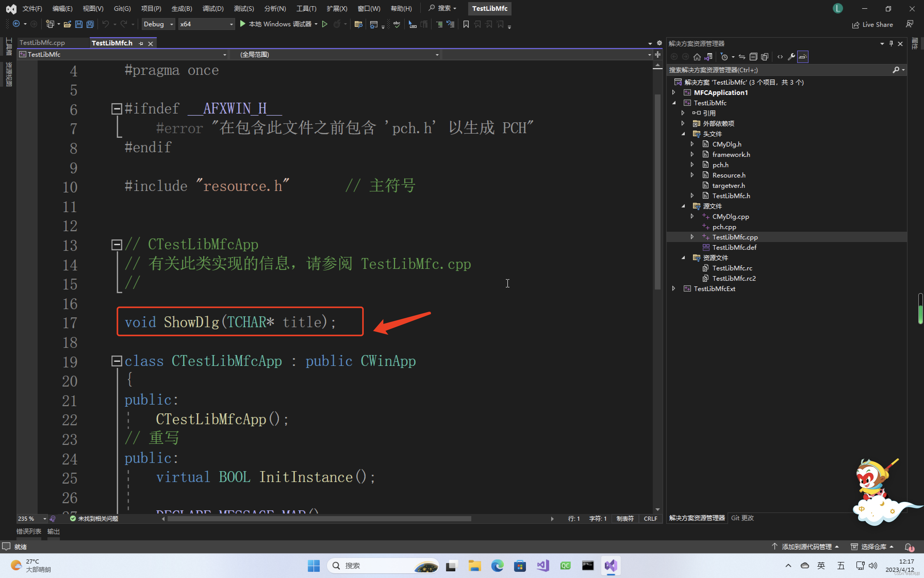924x578 pixels.
Task: Expand the MFCApplication1 project node
Action: [x=674, y=93]
